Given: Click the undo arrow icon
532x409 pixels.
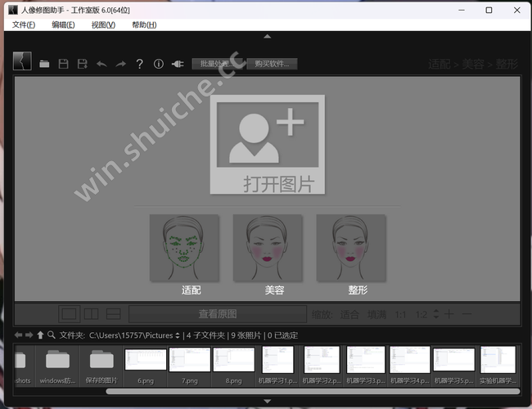Looking at the screenshot, I should (x=101, y=64).
